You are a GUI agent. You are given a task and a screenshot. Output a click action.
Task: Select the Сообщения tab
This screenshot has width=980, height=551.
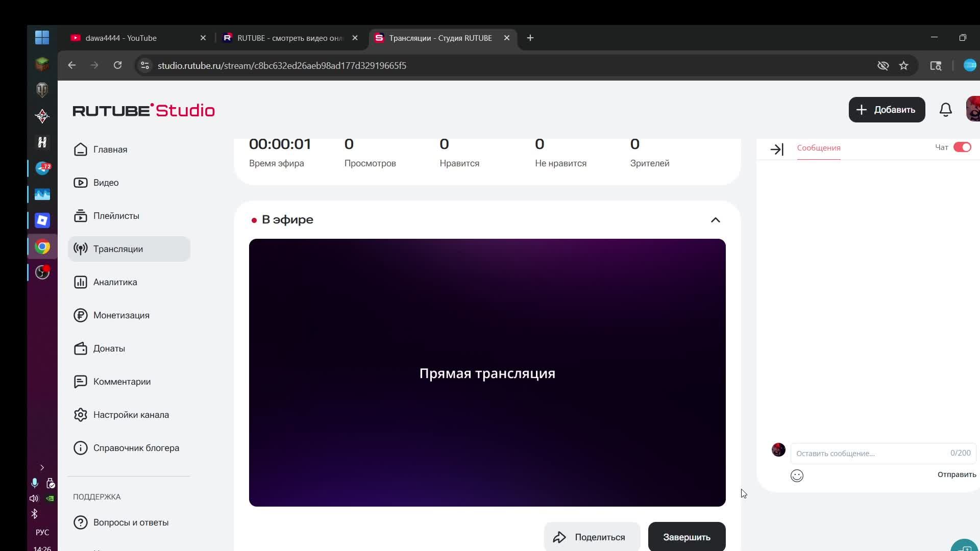tap(818, 148)
